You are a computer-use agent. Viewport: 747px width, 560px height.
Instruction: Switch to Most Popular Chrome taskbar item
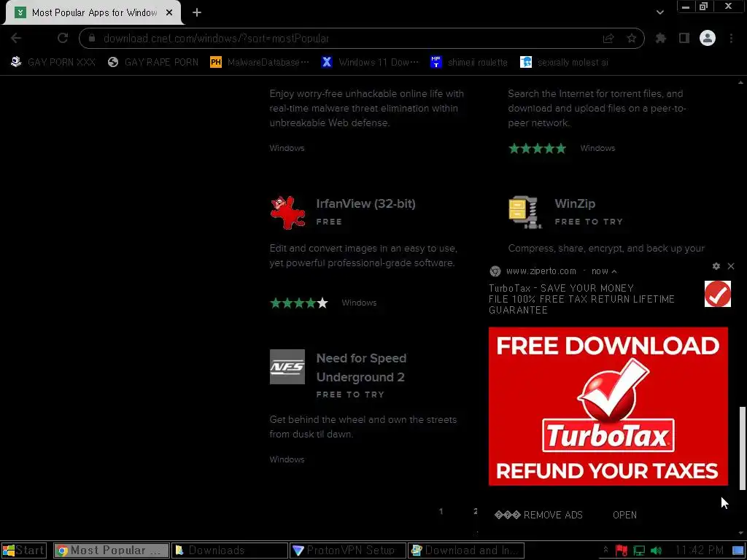pos(111,551)
